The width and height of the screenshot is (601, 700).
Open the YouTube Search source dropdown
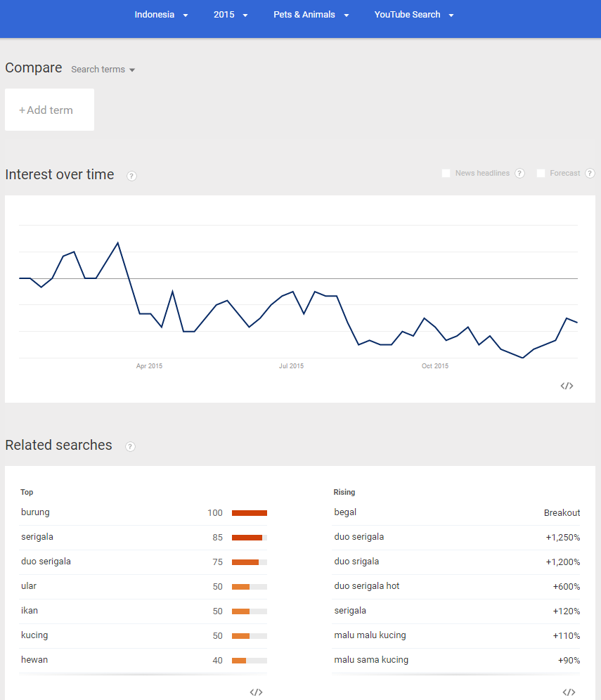tap(414, 15)
